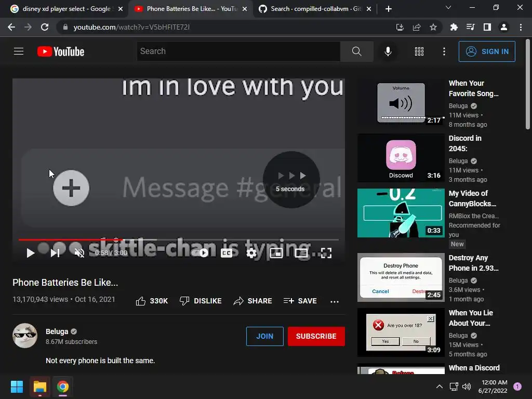
Task: Click the search magnifier button
Action: tap(356, 51)
